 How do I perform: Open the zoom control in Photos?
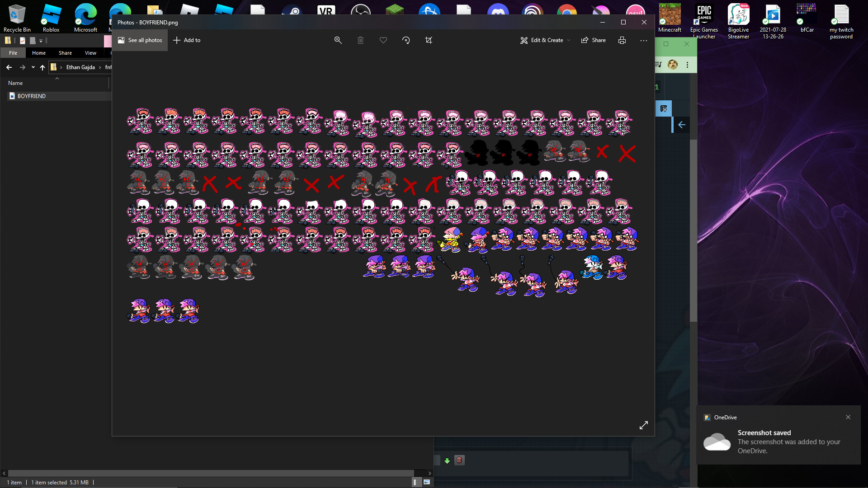pos(338,40)
